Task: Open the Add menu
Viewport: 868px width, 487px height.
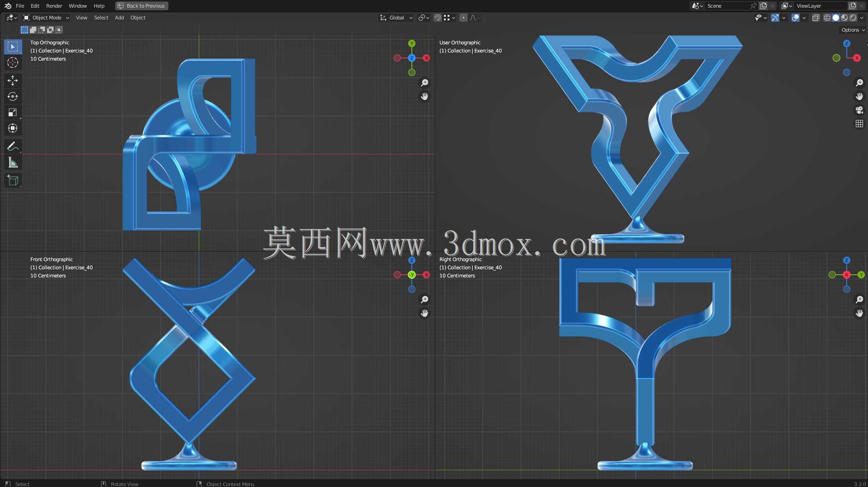Action: tap(119, 18)
